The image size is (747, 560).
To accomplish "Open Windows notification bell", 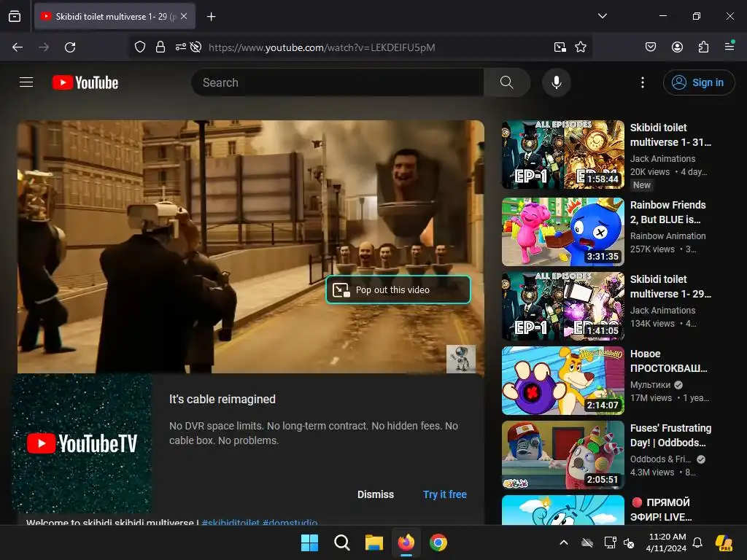I will coord(697,542).
